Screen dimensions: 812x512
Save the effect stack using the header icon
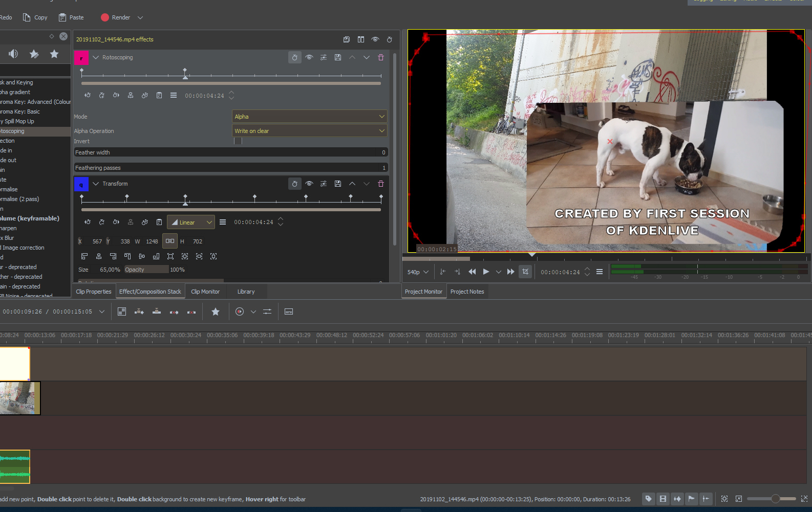click(347, 39)
